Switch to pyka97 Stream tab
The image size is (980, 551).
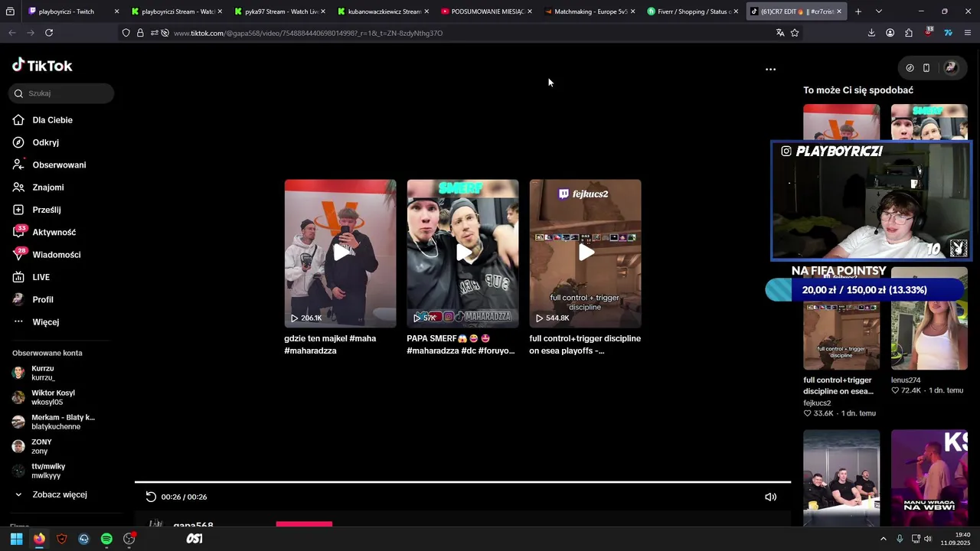[279, 11]
